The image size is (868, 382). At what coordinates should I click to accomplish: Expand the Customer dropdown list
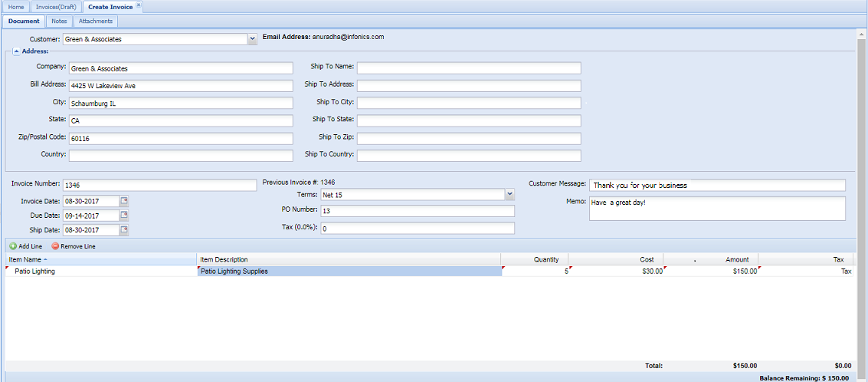(x=252, y=39)
